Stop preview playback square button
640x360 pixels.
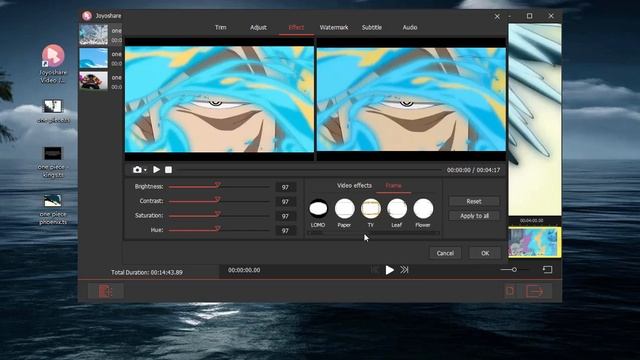[168, 169]
